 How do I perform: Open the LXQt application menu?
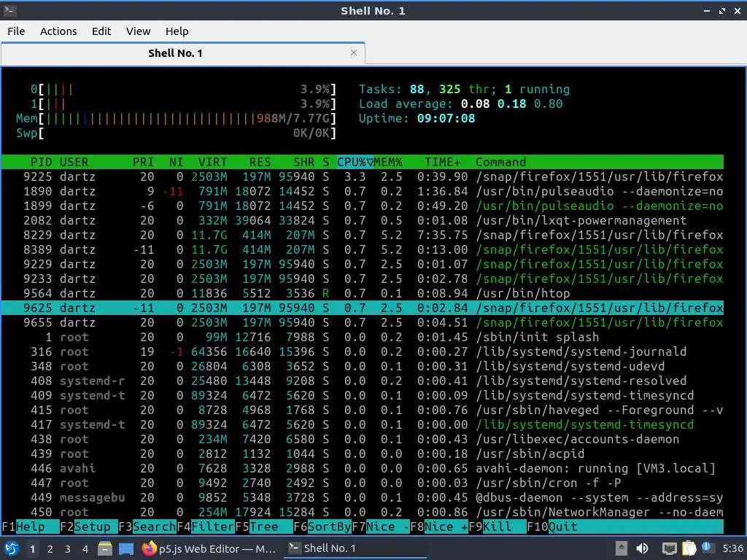coord(11,548)
